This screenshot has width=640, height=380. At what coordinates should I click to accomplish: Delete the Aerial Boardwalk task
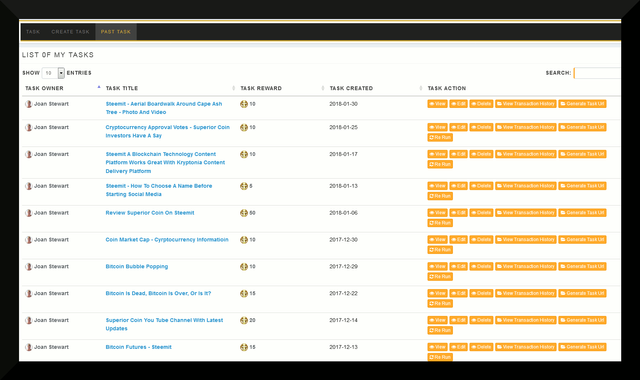(481, 104)
